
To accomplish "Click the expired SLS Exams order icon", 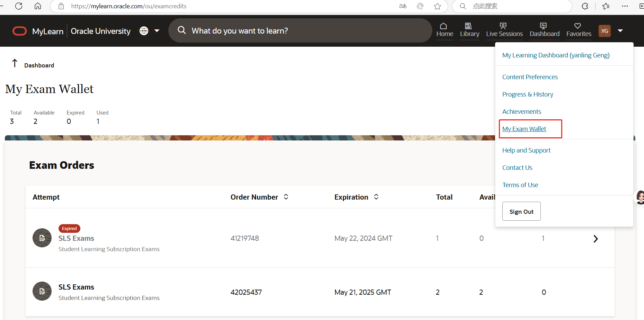I will [42, 238].
